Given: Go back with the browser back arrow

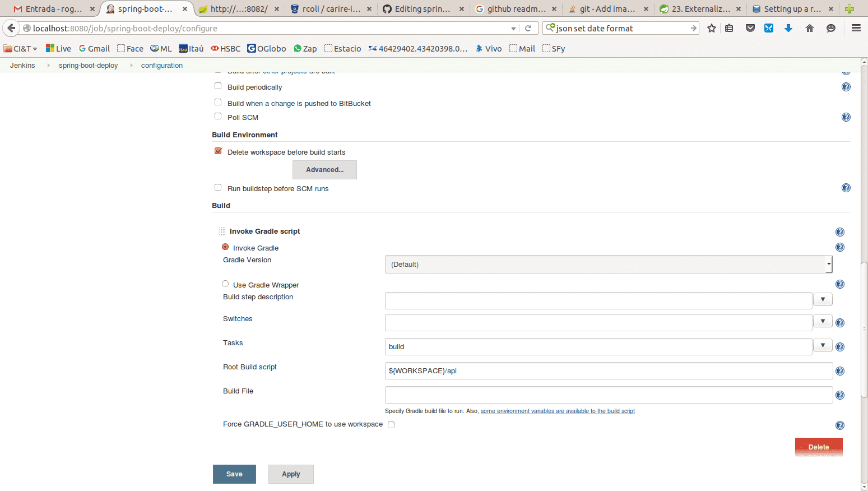Looking at the screenshot, I should (12, 28).
